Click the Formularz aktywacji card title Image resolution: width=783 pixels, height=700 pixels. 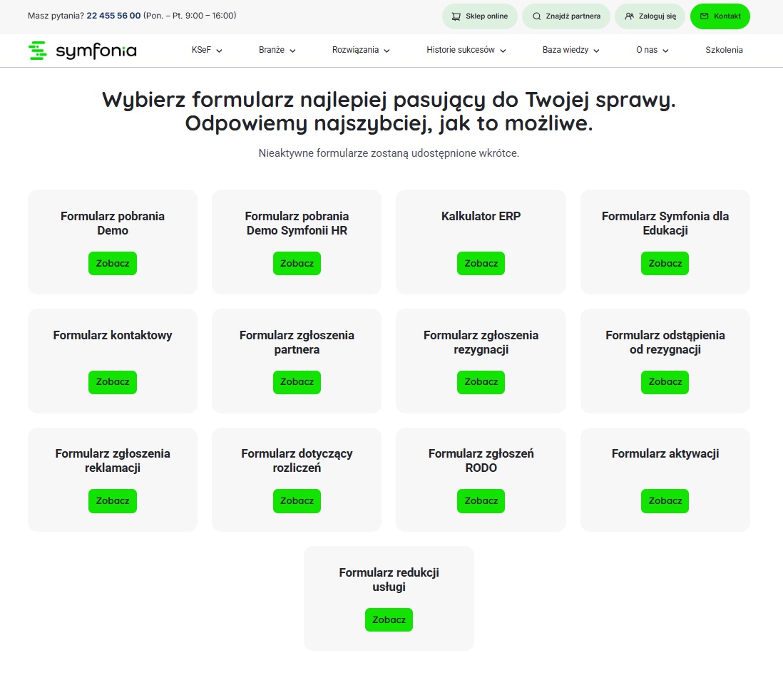(x=665, y=453)
